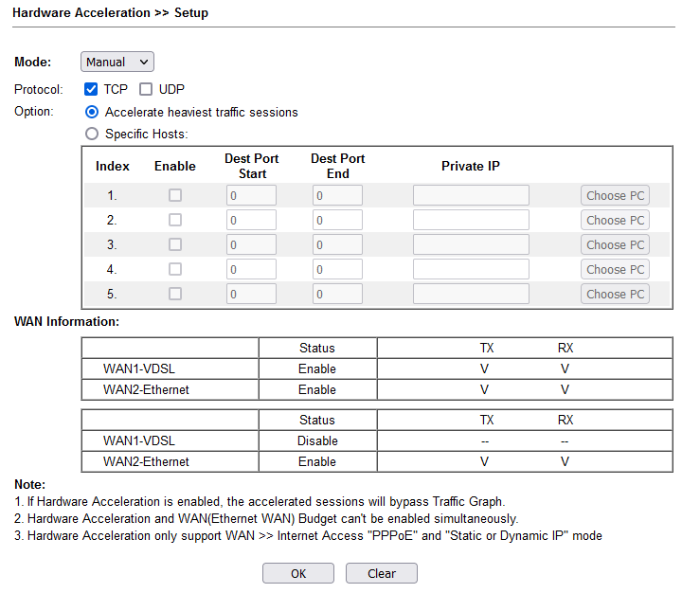Confirm settings with the OK button
This screenshot has height=593, width=700.
pyautogui.click(x=298, y=573)
